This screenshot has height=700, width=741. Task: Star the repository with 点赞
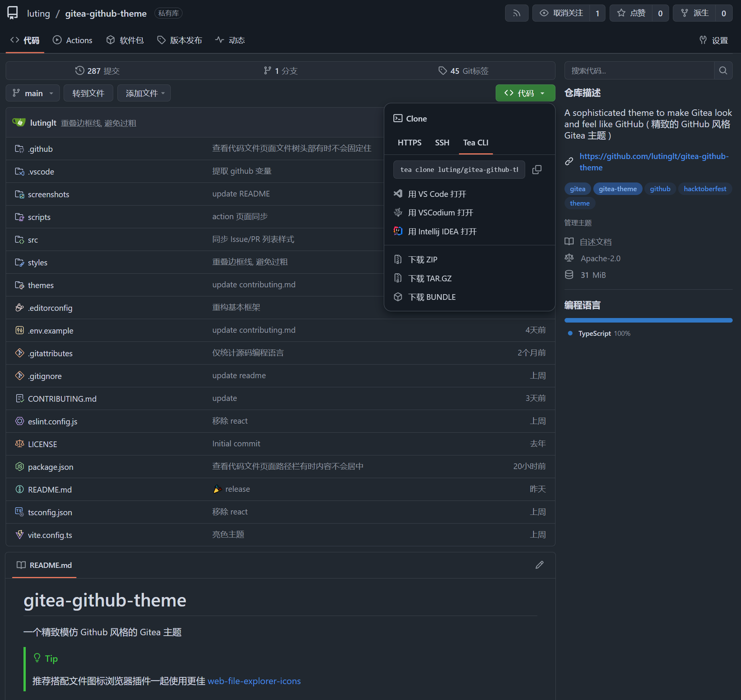(631, 13)
